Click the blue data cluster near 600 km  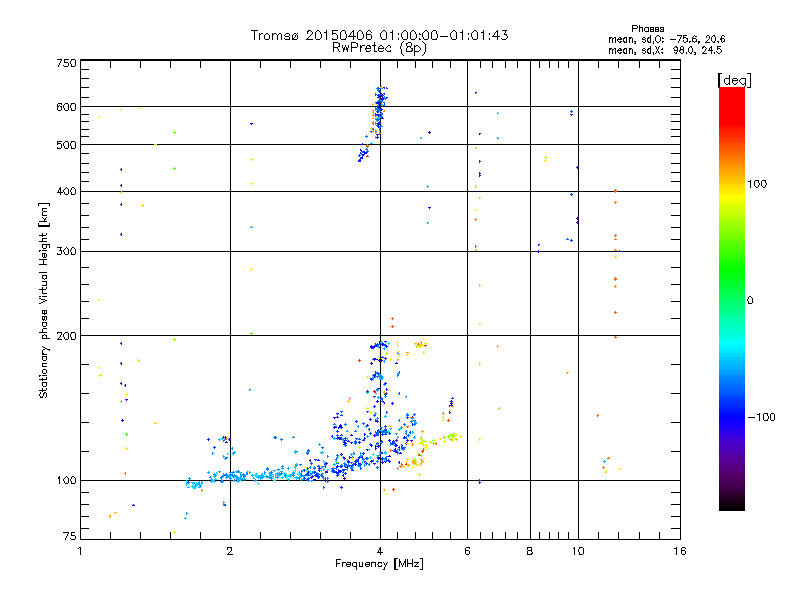click(379, 108)
